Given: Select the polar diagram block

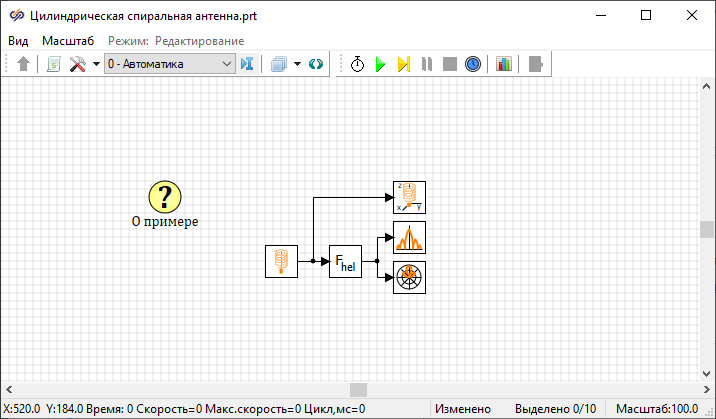Looking at the screenshot, I should tap(409, 277).
